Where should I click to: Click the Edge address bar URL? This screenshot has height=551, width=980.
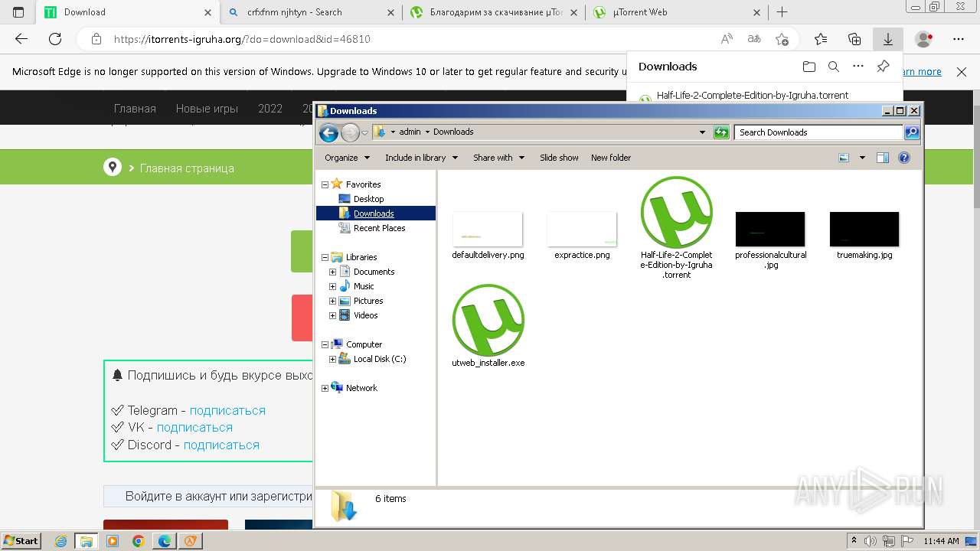click(x=242, y=39)
